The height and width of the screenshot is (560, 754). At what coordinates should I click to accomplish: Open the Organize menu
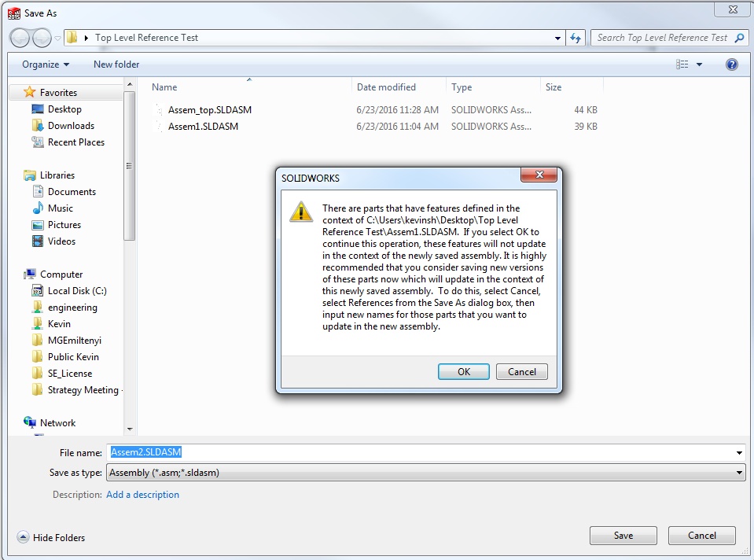[46, 64]
